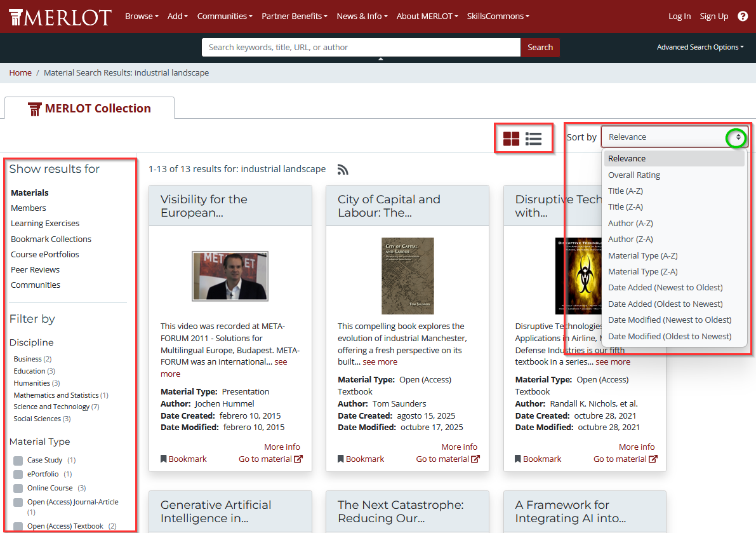Image resolution: width=756 pixels, height=533 pixels.
Task: Open the Browse menu dropdown
Action: (141, 17)
